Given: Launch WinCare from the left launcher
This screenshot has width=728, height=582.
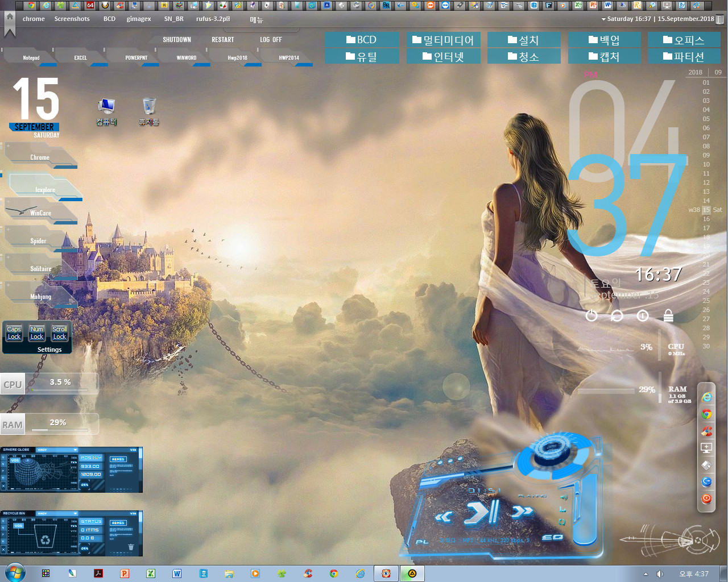Looking at the screenshot, I should 40,213.
